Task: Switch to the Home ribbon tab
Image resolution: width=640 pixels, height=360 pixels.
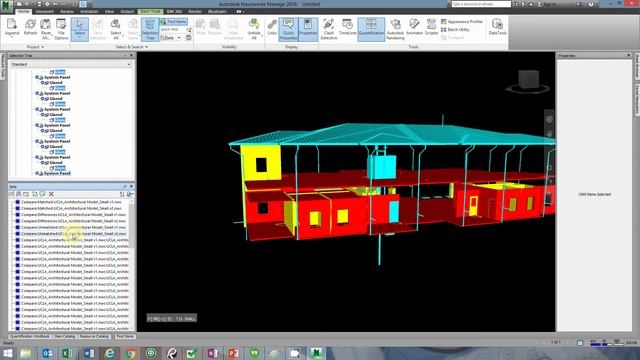Action: (x=23, y=11)
